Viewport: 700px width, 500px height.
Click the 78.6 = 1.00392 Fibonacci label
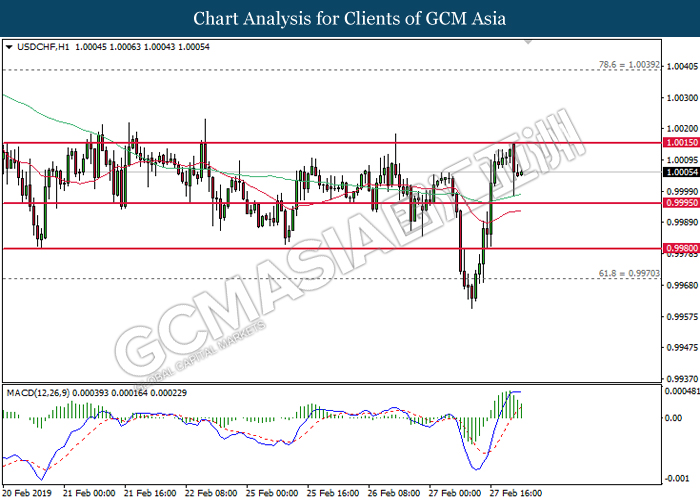(x=629, y=65)
